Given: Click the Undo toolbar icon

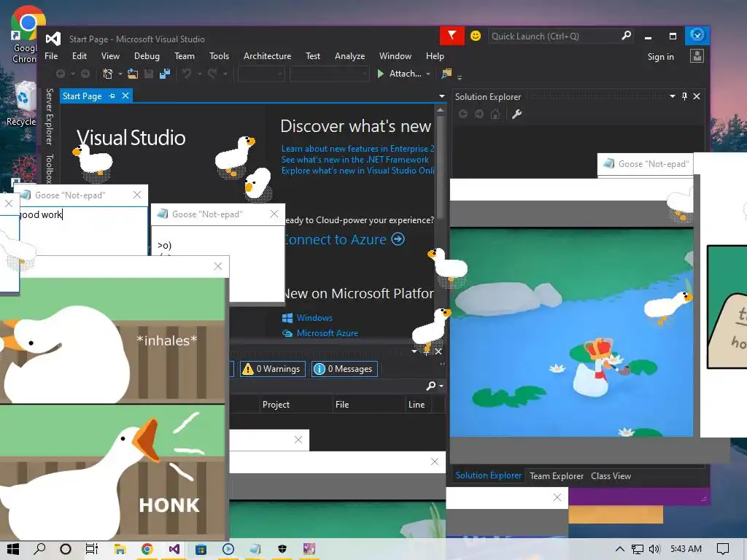Looking at the screenshot, I should [x=187, y=74].
